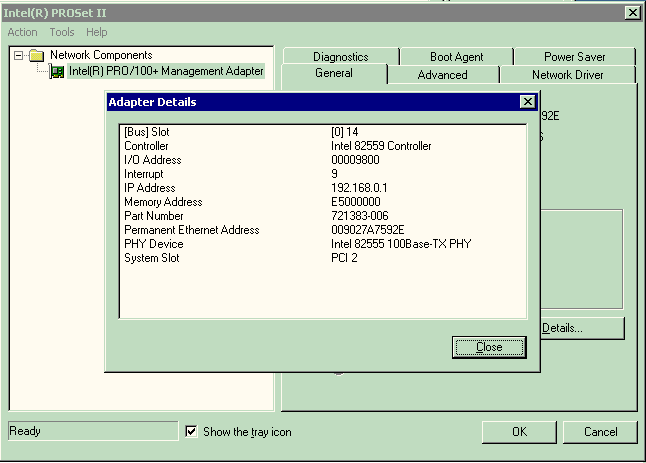The height and width of the screenshot is (463, 646).
Task: Click the Part Number row label
Action: tap(154, 216)
